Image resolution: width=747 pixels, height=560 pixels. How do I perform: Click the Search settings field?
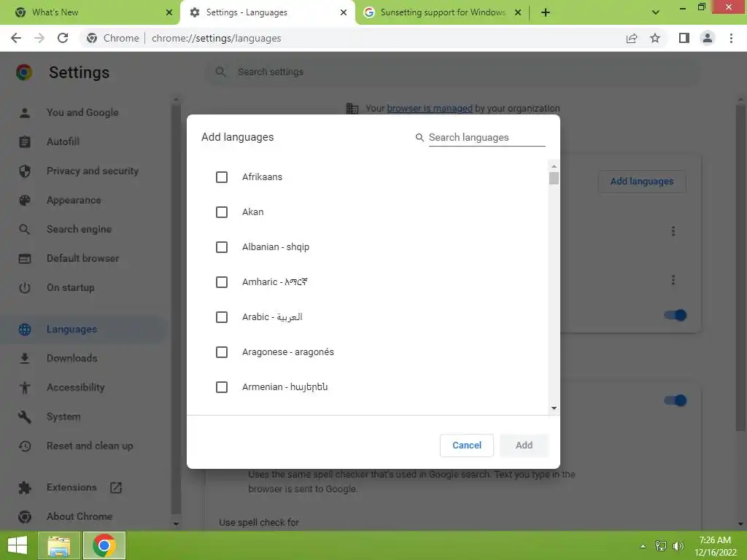[x=454, y=72]
